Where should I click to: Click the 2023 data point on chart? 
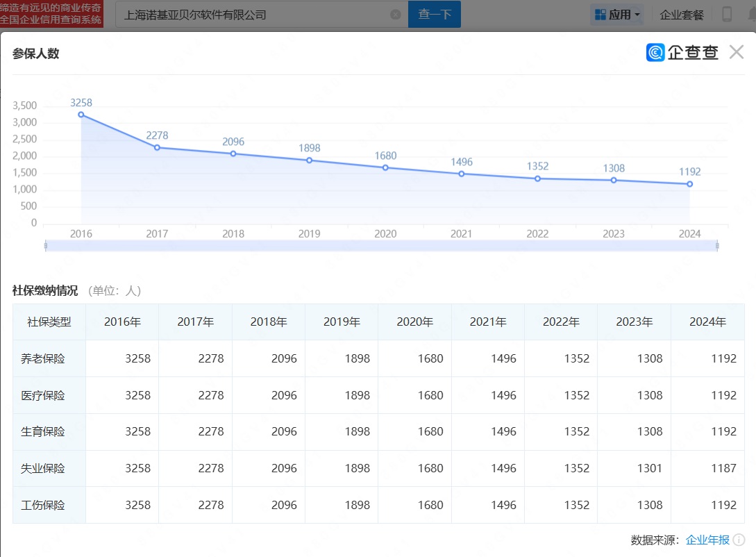point(614,181)
